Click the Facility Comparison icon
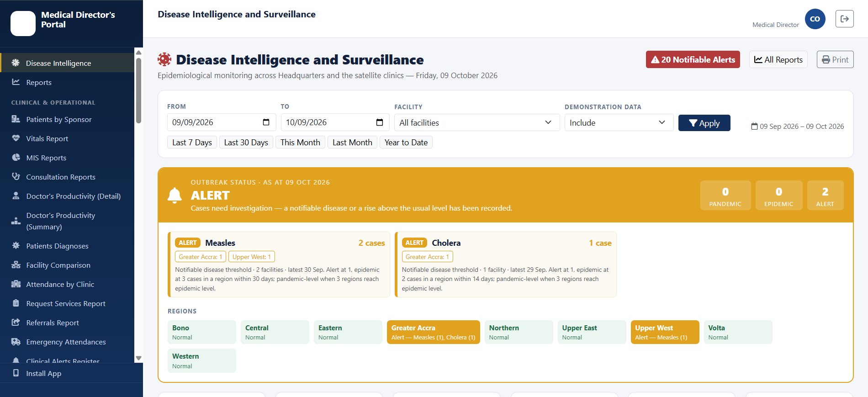Image resolution: width=868 pixels, height=397 pixels. point(16,265)
